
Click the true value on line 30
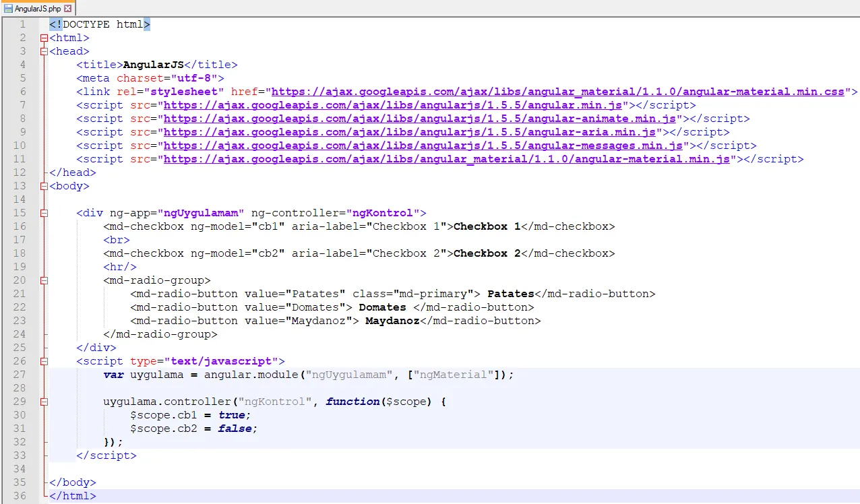tap(231, 415)
